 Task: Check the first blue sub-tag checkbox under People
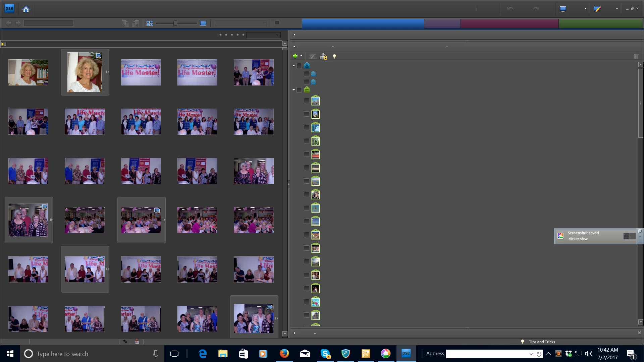[x=306, y=74]
